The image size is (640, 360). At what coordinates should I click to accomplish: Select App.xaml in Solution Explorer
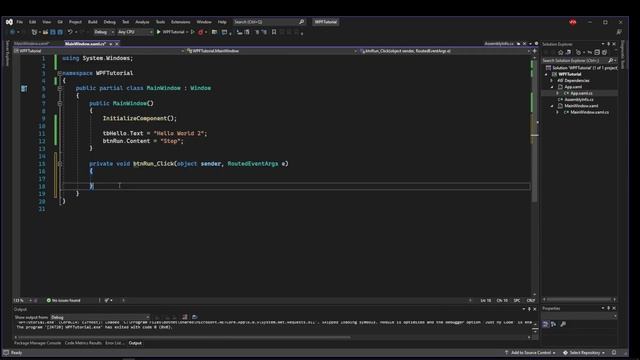pyautogui.click(x=573, y=87)
